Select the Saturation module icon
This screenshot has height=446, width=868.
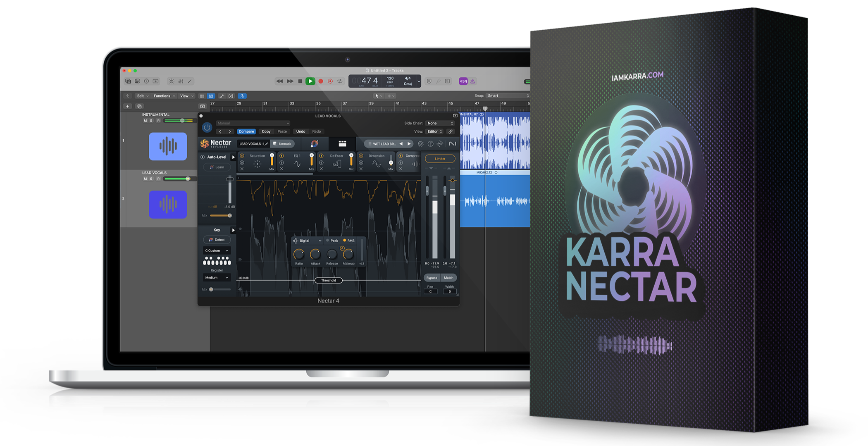(x=257, y=164)
